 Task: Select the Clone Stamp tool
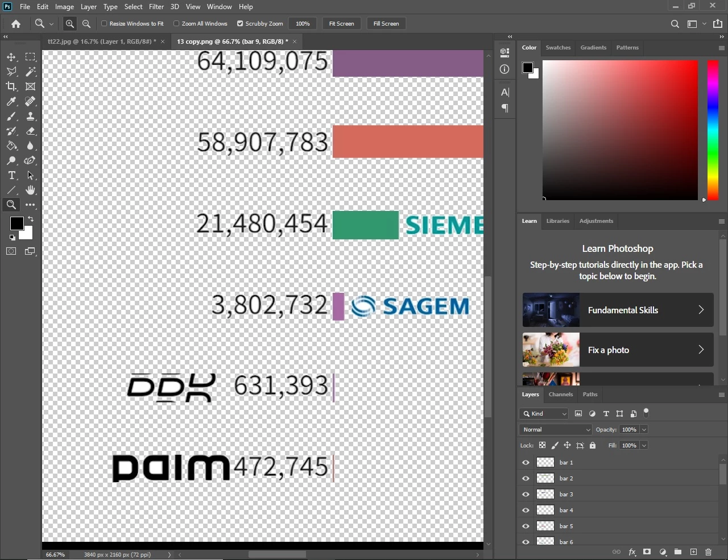30,116
